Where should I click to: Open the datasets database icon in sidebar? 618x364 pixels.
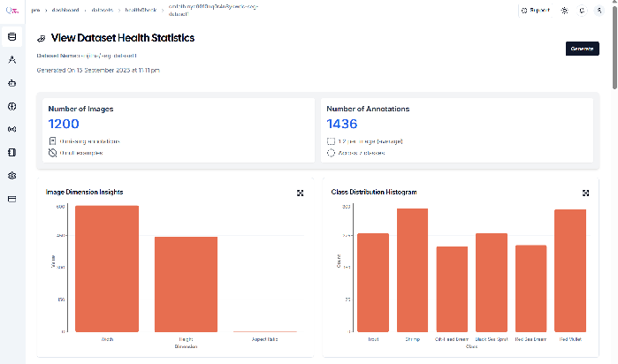tap(11, 36)
